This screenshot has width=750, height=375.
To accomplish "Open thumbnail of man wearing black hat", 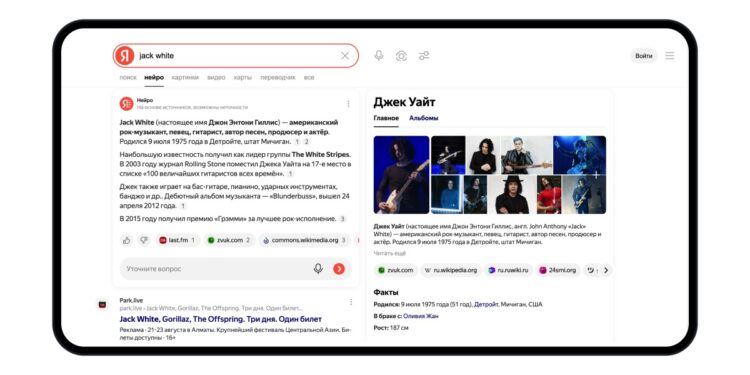I will (x=512, y=194).
